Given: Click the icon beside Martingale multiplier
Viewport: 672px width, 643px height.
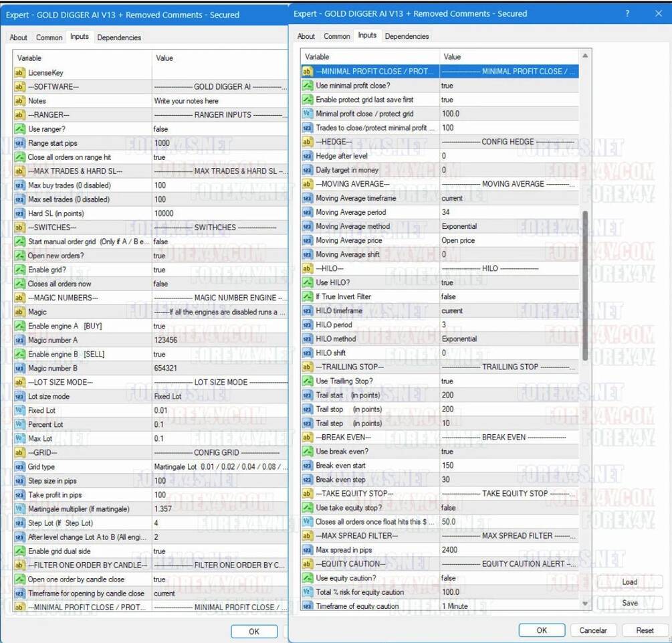Looking at the screenshot, I should pyautogui.click(x=19, y=509).
